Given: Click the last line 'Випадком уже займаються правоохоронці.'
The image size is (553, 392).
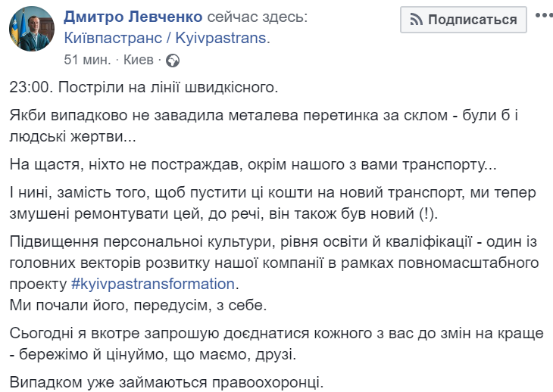Looking at the screenshot, I should [167, 382].
